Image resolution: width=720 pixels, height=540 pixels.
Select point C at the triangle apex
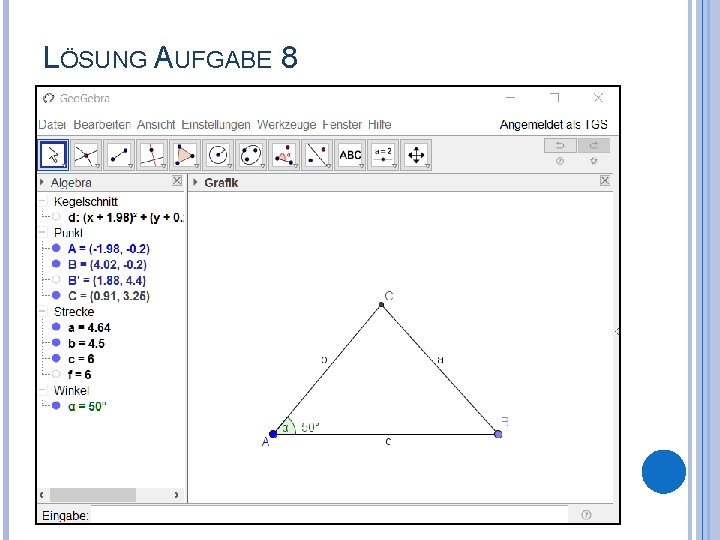381,305
